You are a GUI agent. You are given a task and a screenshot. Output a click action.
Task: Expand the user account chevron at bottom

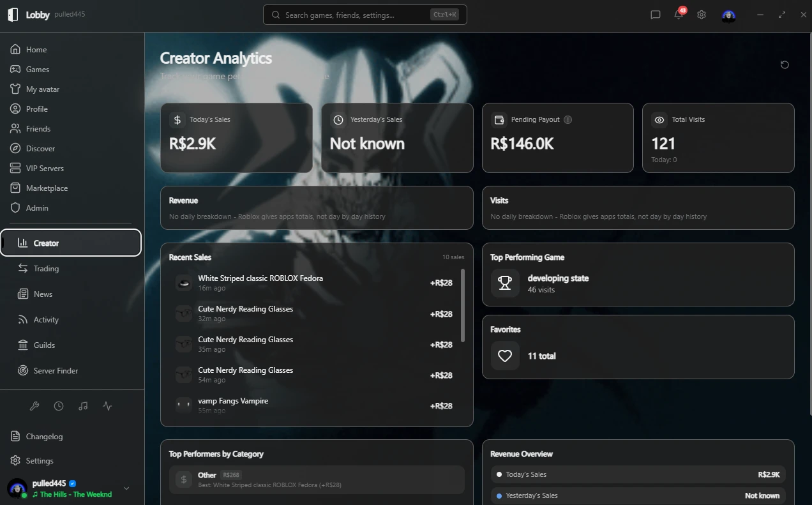coord(126,488)
